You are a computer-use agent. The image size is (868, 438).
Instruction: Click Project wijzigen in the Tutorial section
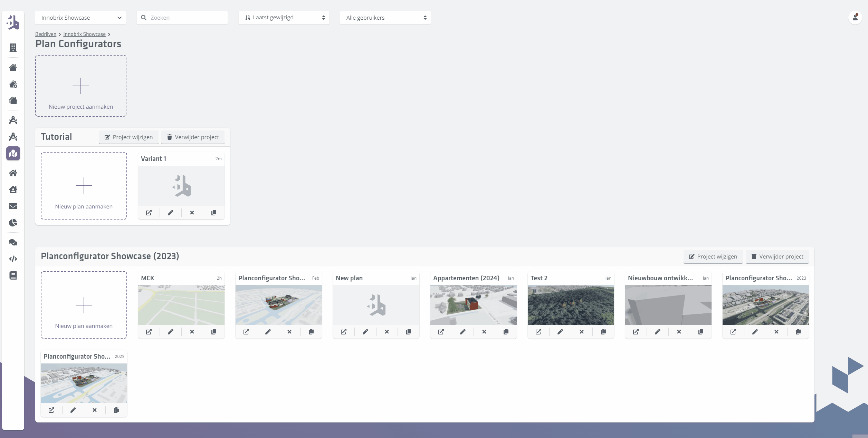(x=128, y=137)
